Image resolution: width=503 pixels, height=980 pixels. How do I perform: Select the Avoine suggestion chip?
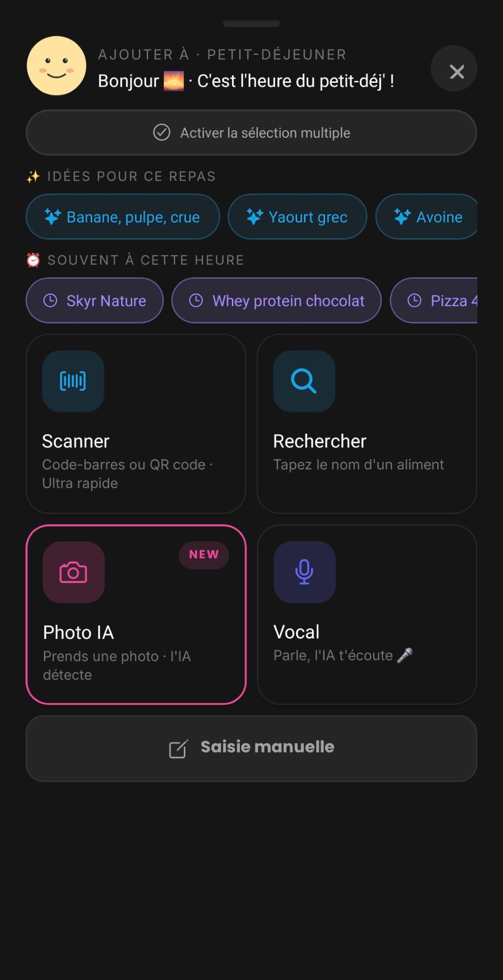427,217
